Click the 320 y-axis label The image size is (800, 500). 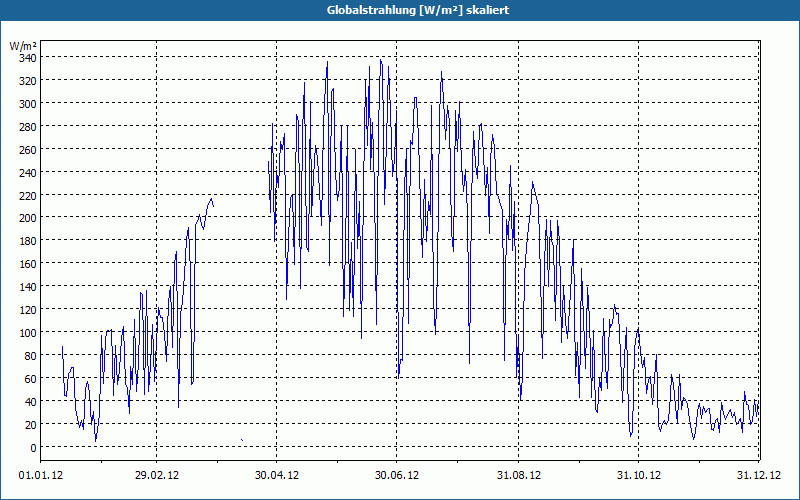pyautogui.click(x=28, y=81)
